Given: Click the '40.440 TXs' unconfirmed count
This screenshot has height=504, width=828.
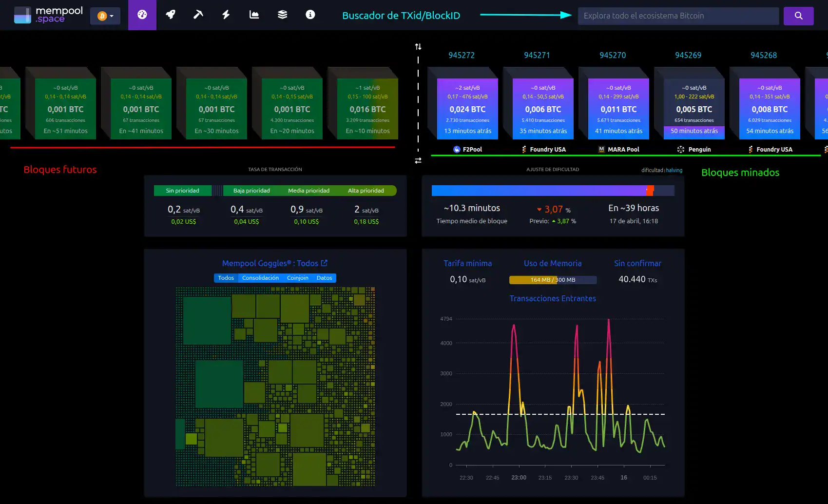Looking at the screenshot, I should [637, 279].
